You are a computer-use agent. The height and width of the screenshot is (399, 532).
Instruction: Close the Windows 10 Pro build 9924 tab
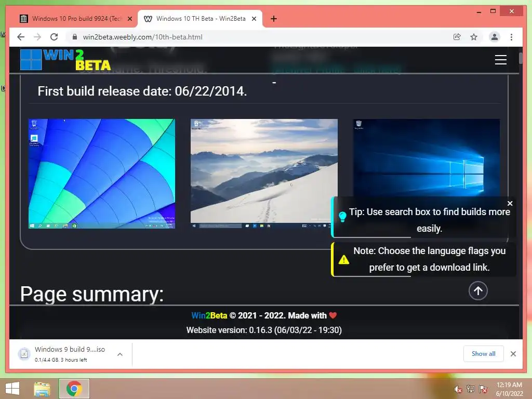129,19
